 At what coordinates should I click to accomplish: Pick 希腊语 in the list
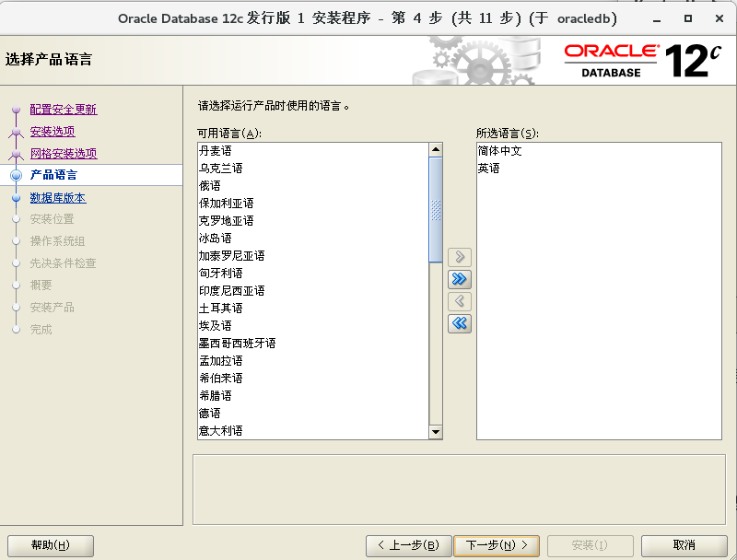click(x=313, y=395)
